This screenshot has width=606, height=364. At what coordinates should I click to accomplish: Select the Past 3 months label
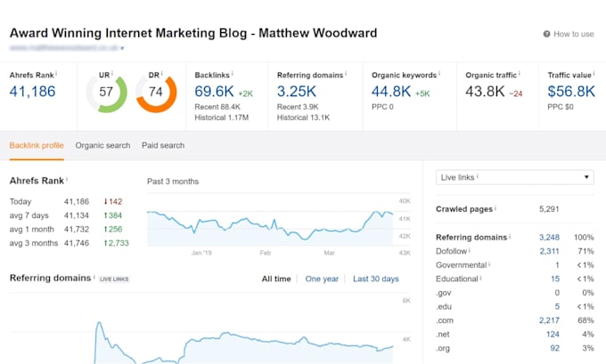click(173, 182)
